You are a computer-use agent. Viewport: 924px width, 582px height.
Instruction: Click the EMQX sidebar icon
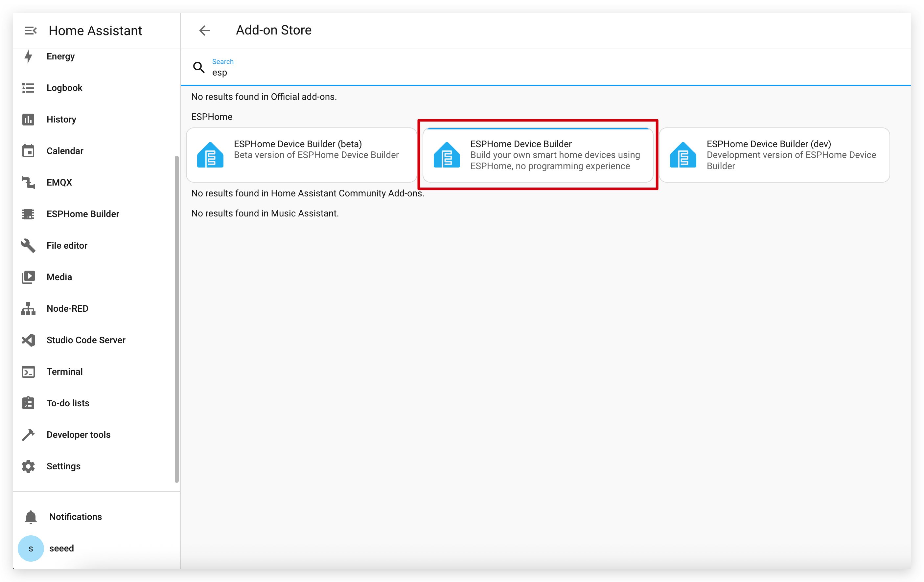(x=28, y=182)
